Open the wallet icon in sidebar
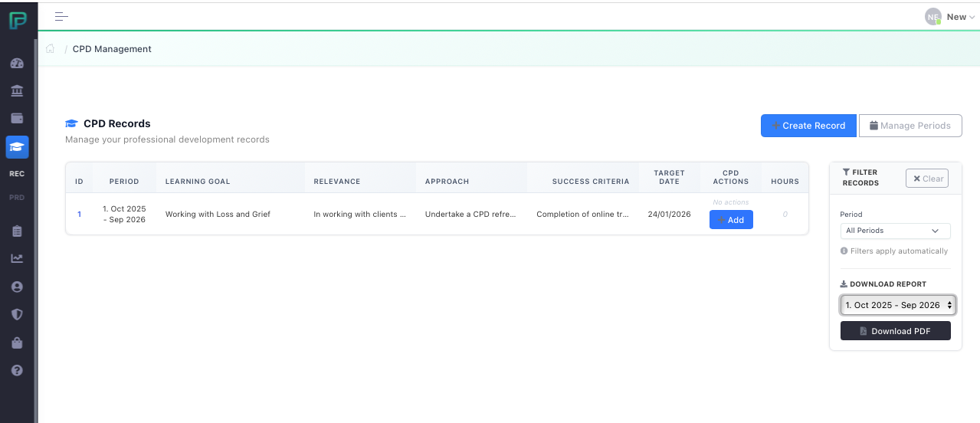The width and height of the screenshot is (980, 423). tap(17, 119)
